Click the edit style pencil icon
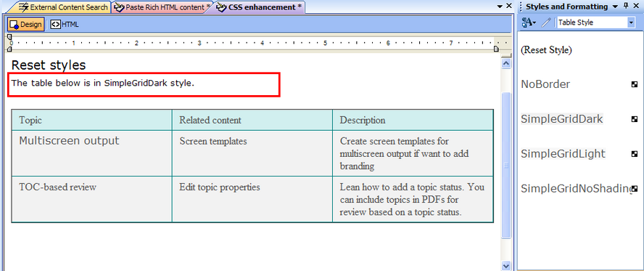 point(545,23)
